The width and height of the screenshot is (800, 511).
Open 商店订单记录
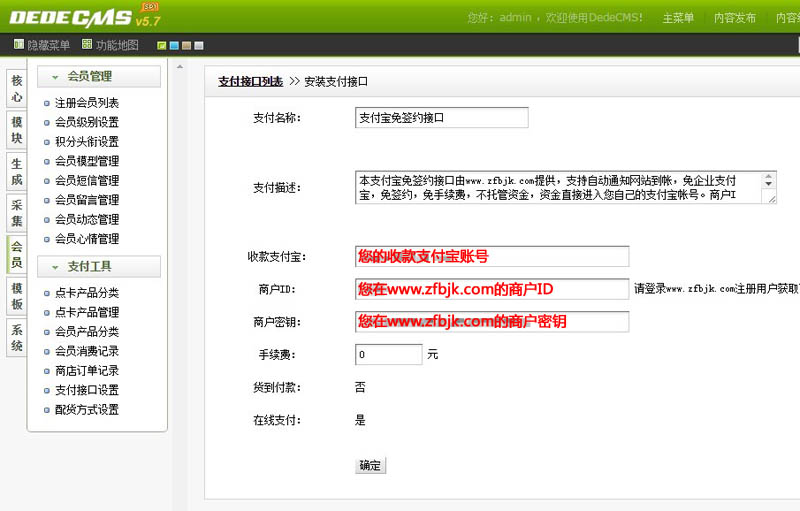pyautogui.click(x=87, y=371)
